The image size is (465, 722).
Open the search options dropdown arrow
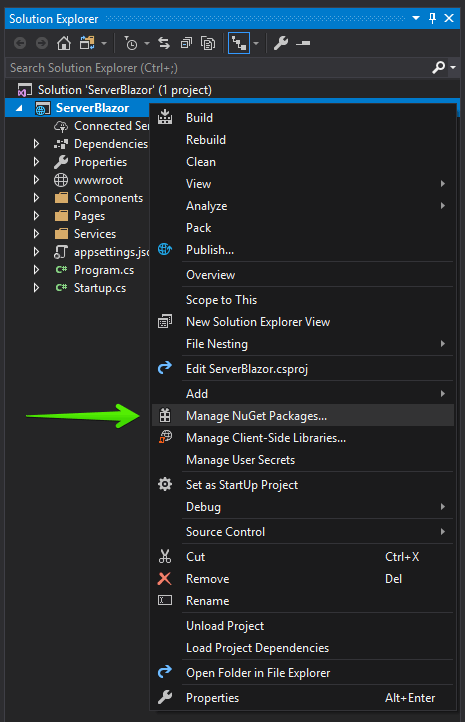[453, 68]
